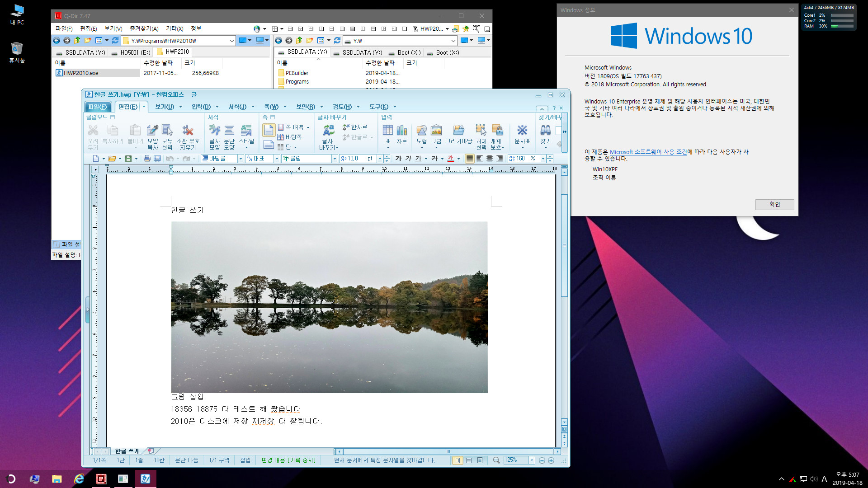Click zoom out minus button in status bar

(x=542, y=460)
